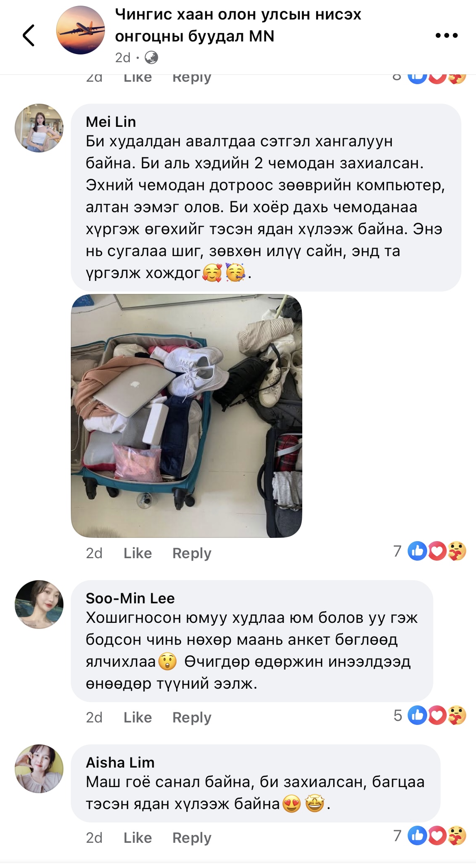View reactions on Mei Lin's comment
476x868 pixels.
[430, 551]
